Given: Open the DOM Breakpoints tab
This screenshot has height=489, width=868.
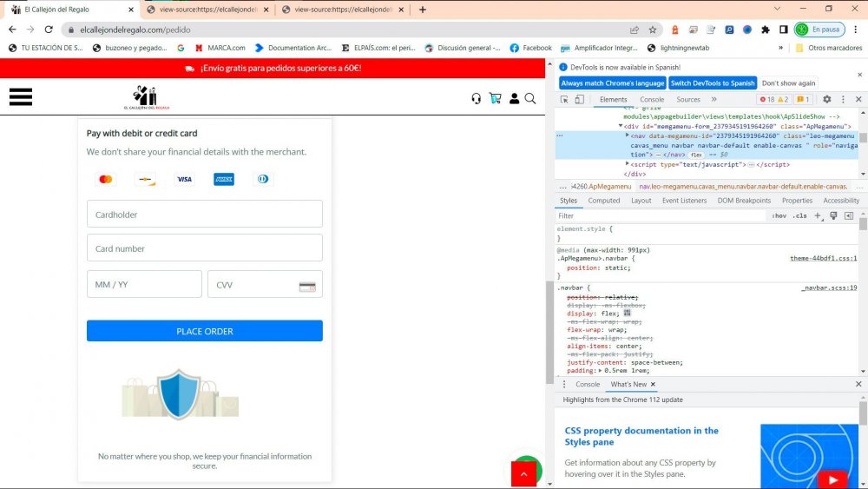Looking at the screenshot, I should click(x=744, y=201).
